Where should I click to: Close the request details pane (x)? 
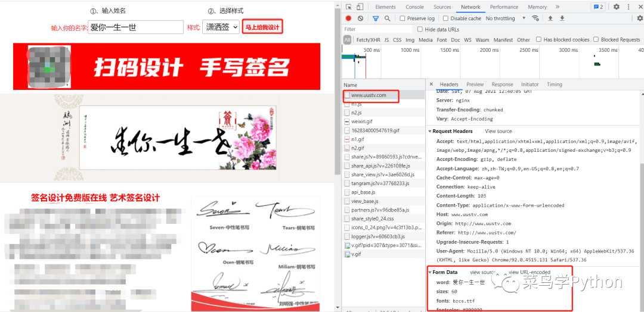coord(431,84)
